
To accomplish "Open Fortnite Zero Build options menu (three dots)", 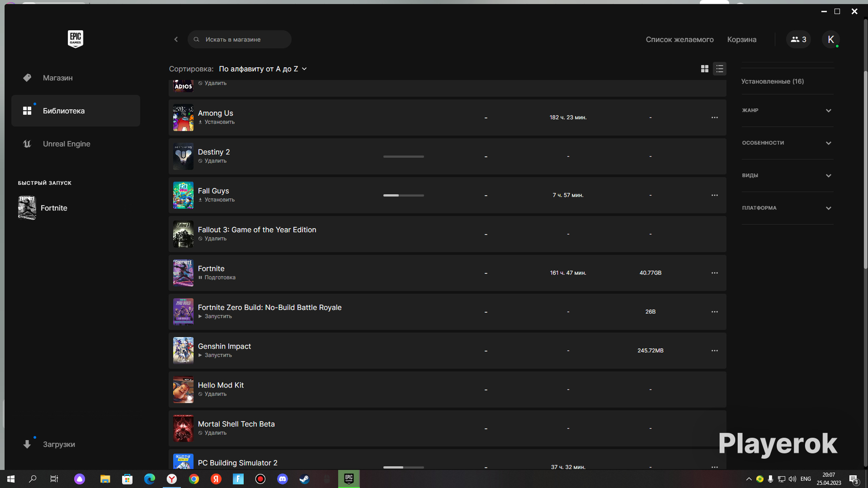I will [714, 312].
